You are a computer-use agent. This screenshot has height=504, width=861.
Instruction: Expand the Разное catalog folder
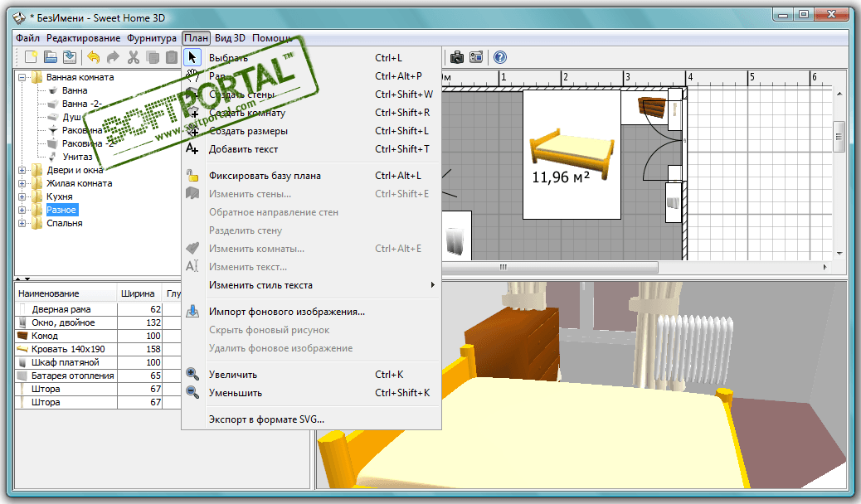click(22, 211)
